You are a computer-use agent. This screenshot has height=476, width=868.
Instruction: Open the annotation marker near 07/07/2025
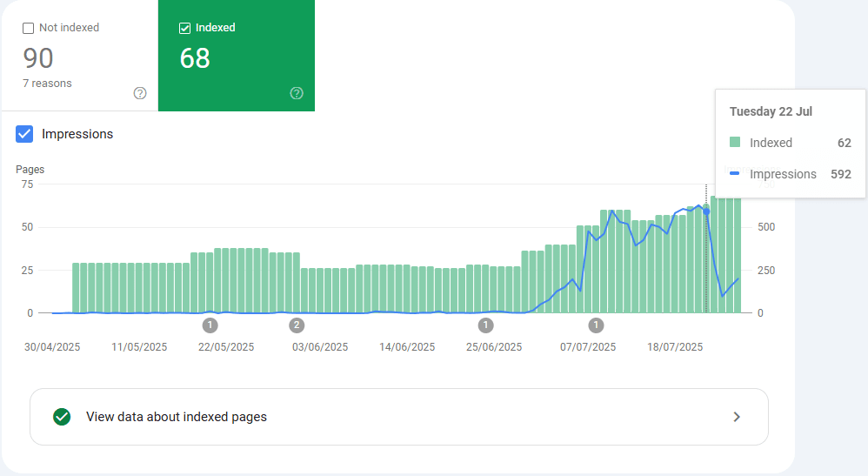[x=596, y=325]
